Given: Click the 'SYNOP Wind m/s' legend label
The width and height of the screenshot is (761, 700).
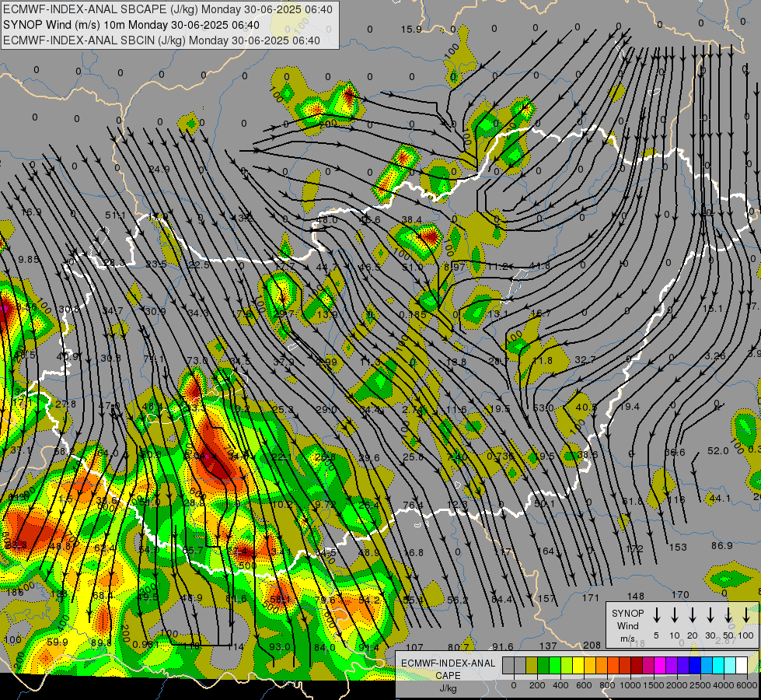Looking at the screenshot, I should click(627, 625).
